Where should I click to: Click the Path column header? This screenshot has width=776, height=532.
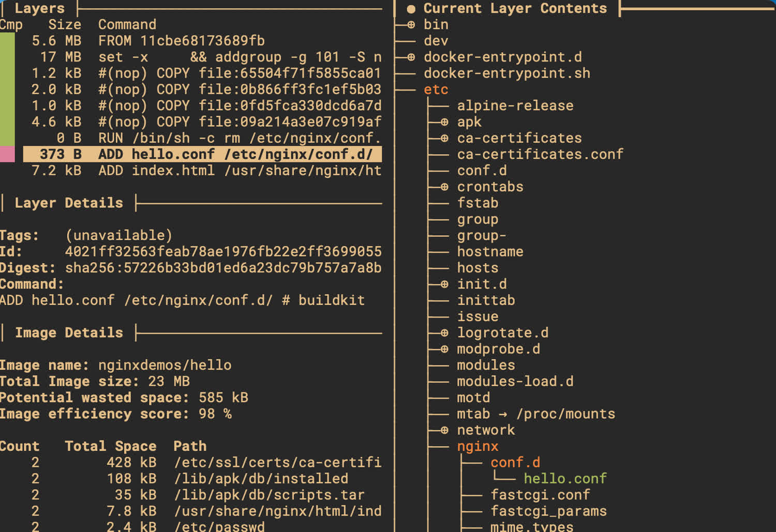point(190,446)
